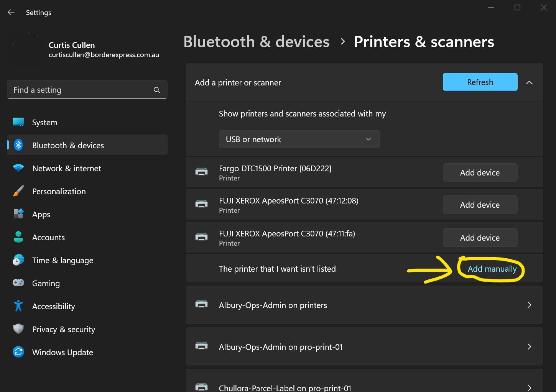Image resolution: width=556 pixels, height=392 pixels.
Task: Click FUJI XEROX ApeosPort C3070 (47:11:fa) name
Action: pos(287,233)
